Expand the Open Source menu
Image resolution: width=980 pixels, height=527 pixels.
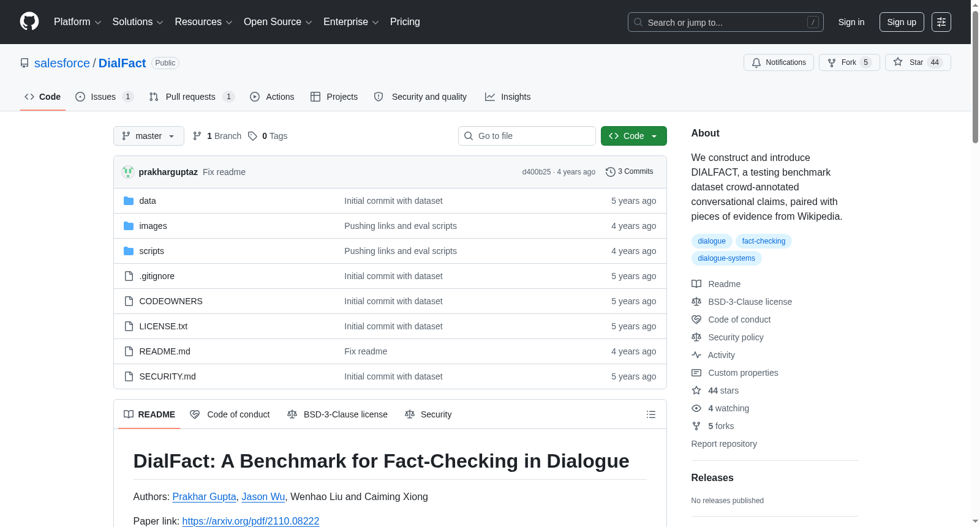click(x=278, y=22)
